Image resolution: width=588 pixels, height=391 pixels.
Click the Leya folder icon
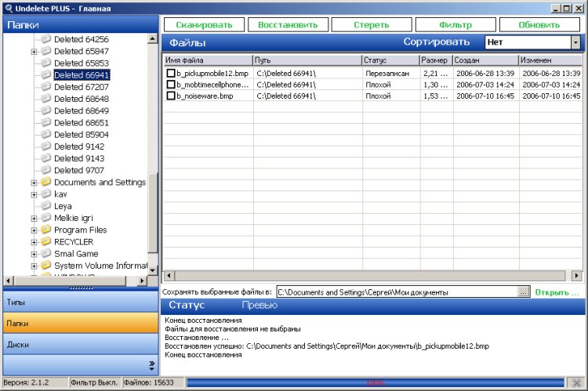tap(45, 205)
